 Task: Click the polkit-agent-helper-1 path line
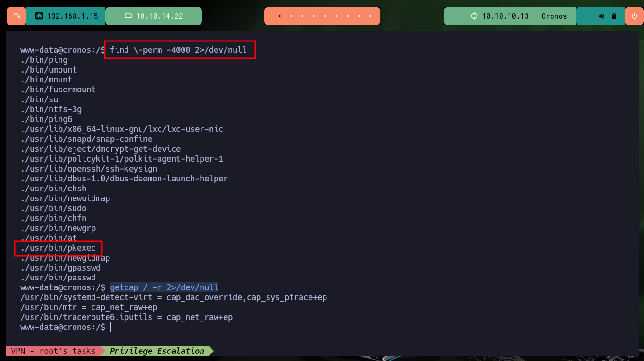point(122,159)
